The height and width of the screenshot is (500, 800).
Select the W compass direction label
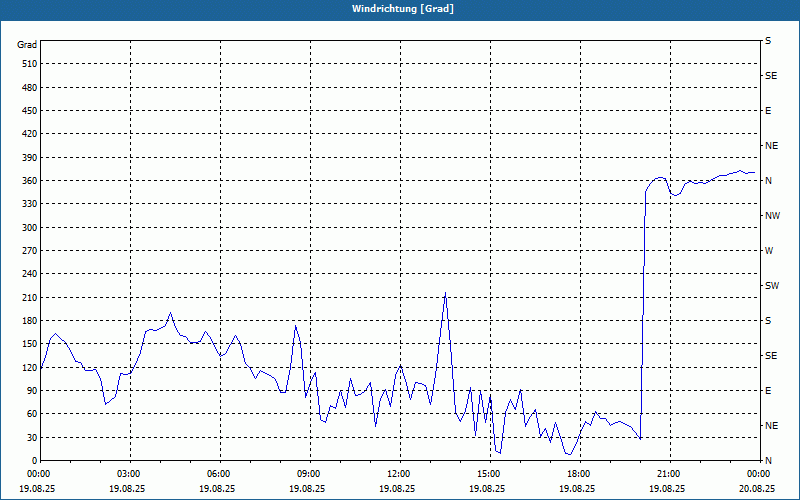[769, 251]
